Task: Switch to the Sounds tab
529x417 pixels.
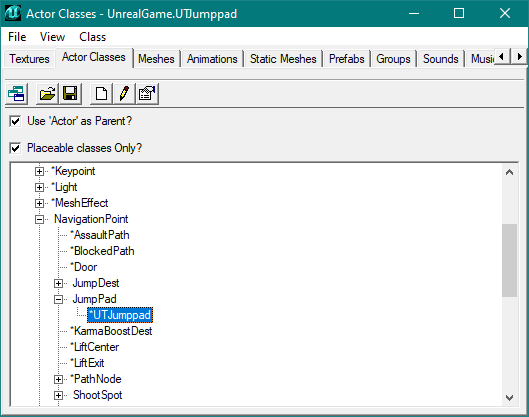Action: point(440,59)
